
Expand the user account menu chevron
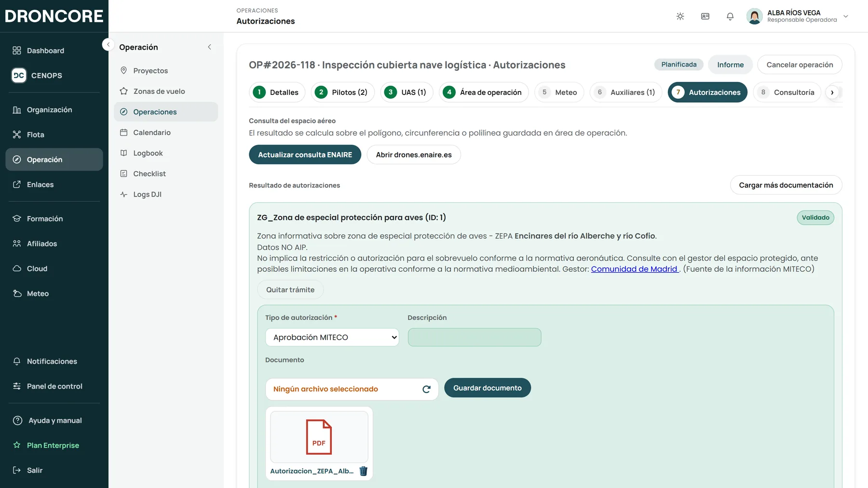coord(846,16)
